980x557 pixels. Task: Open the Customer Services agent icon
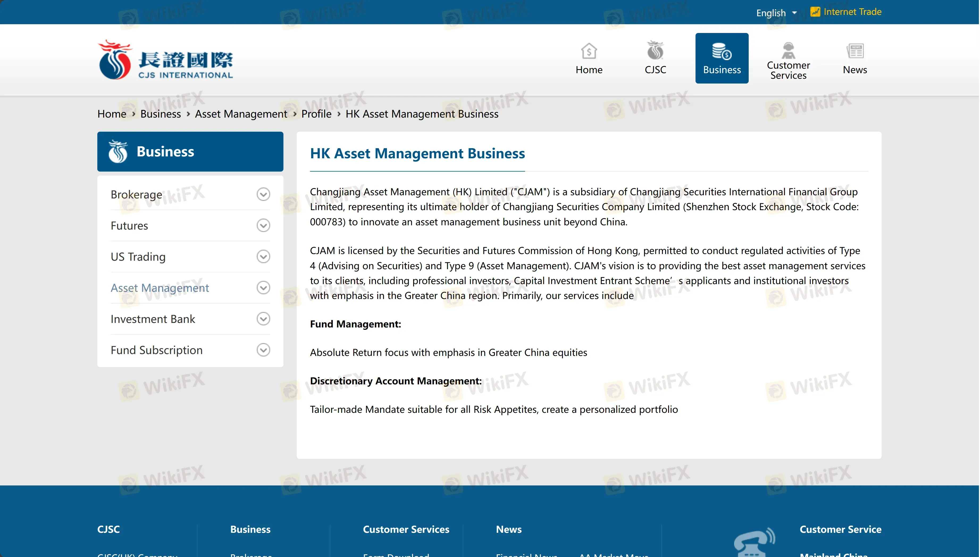tap(788, 50)
